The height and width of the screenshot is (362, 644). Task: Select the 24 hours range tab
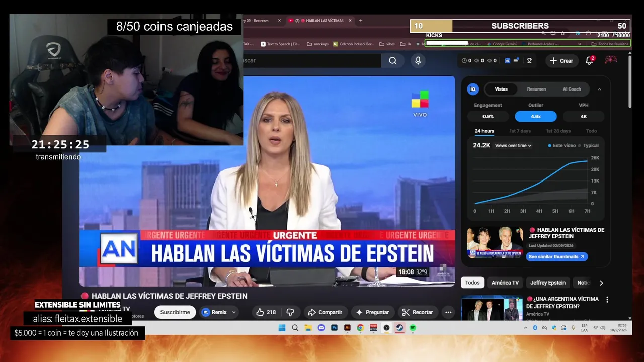(485, 131)
